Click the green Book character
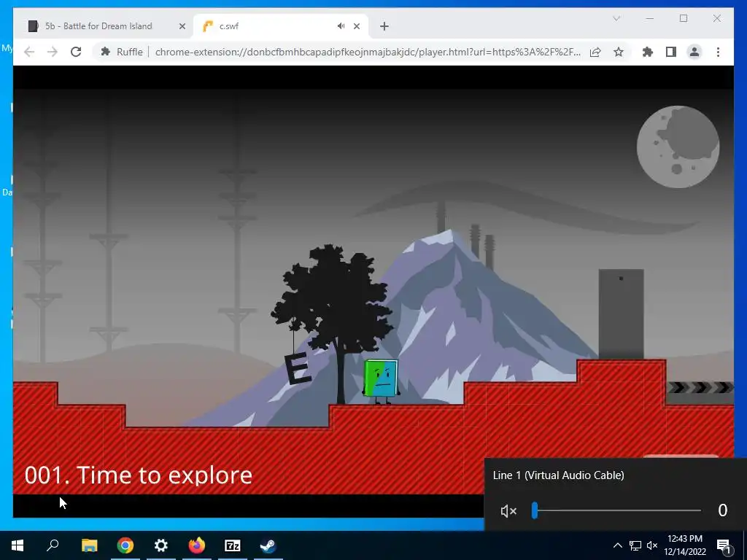 pos(381,381)
